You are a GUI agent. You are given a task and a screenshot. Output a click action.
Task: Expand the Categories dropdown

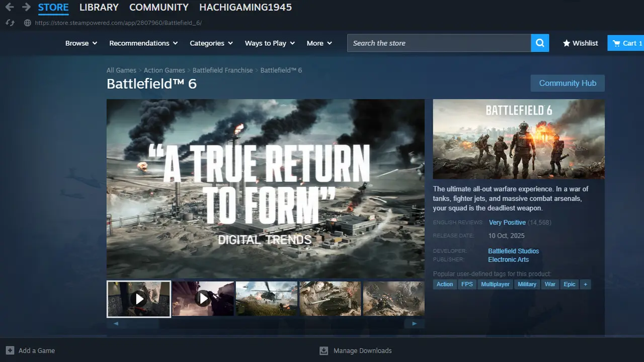pos(211,43)
